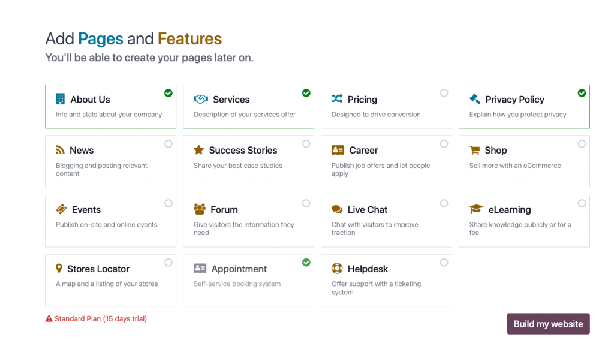The image size is (614, 364).
Task: Click the RSS feed icon for News
Action: pyautogui.click(x=60, y=150)
